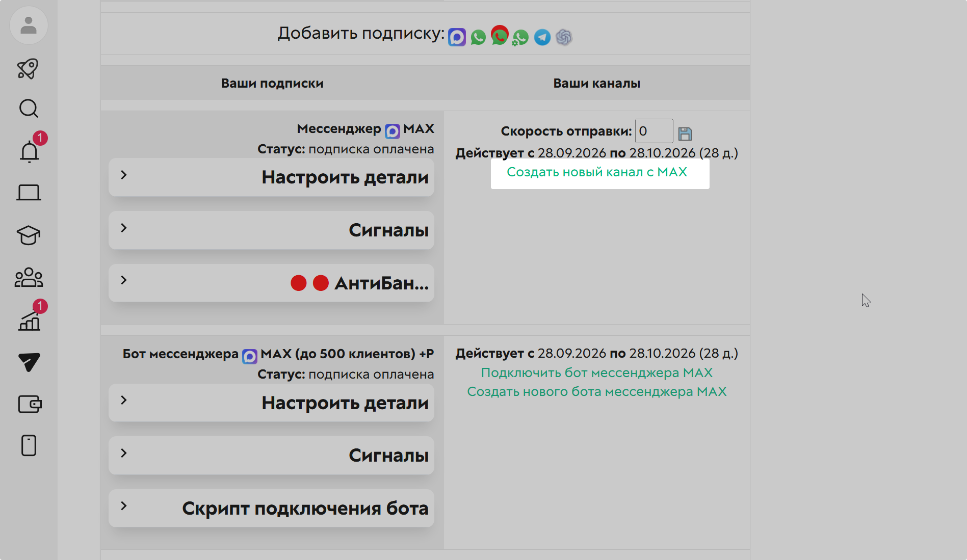The width and height of the screenshot is (967, 560).
Task: Open the graduation cap training icon
Action: point(29,235)
